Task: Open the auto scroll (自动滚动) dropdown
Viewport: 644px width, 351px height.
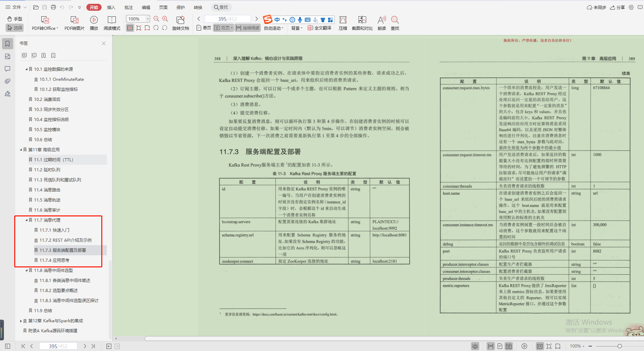Action: (274, 28)
